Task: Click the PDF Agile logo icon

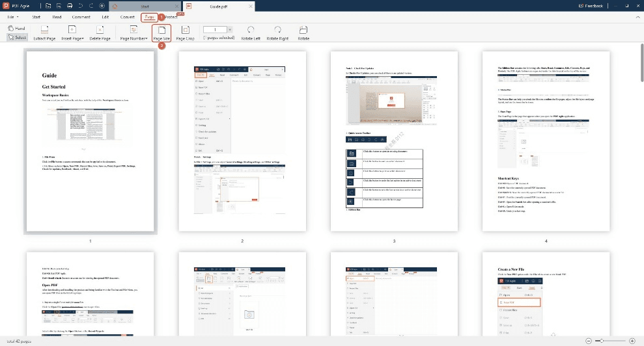Action: click(x=6, y=6)
